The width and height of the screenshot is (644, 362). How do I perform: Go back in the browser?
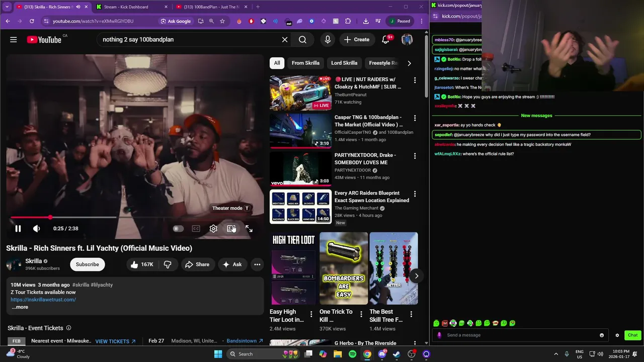pyautogui.click(x=8, y=21)
